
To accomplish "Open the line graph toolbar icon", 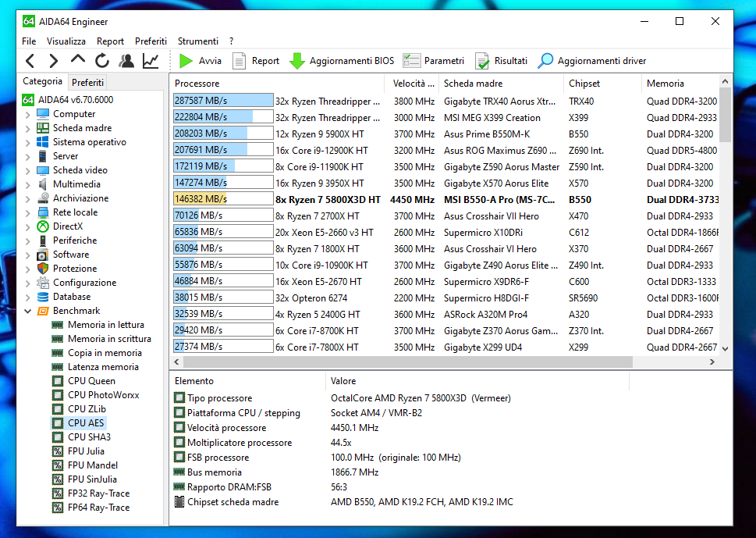I will pos(151,61).
